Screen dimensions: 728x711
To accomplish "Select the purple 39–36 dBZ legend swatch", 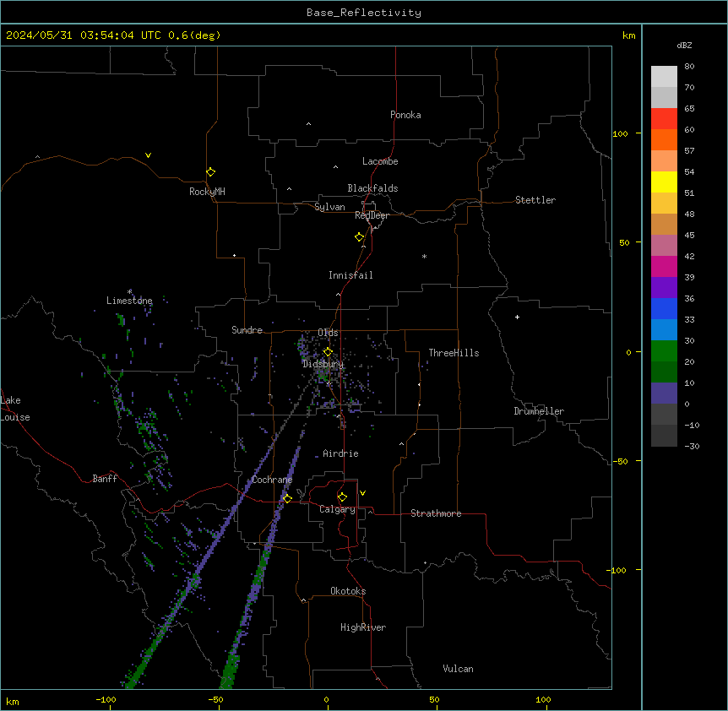I will [x=664, y=288].
